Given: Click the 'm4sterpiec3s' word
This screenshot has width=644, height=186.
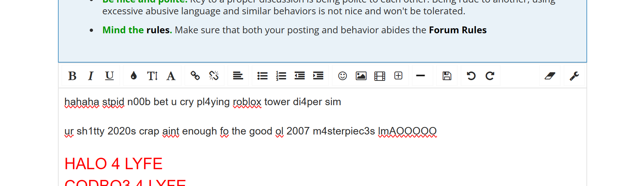Looking at the screenshot, I should pos(344,131).
